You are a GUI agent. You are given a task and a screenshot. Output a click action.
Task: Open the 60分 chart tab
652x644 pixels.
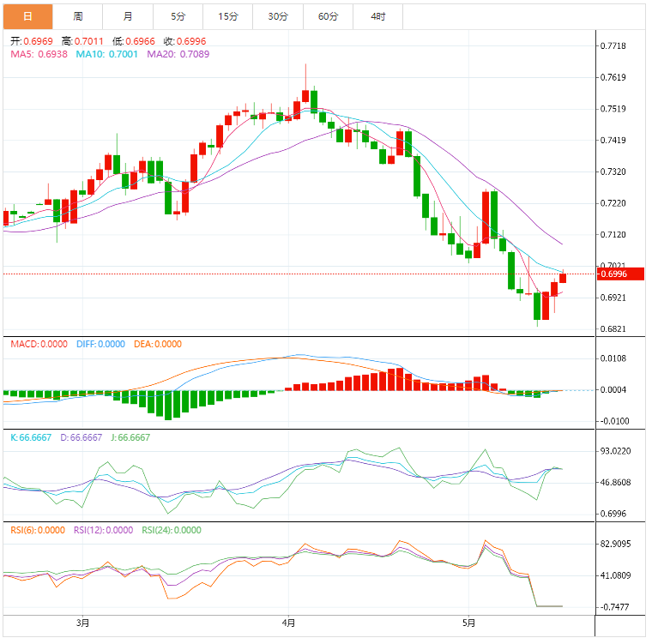(x=328, y=16)
